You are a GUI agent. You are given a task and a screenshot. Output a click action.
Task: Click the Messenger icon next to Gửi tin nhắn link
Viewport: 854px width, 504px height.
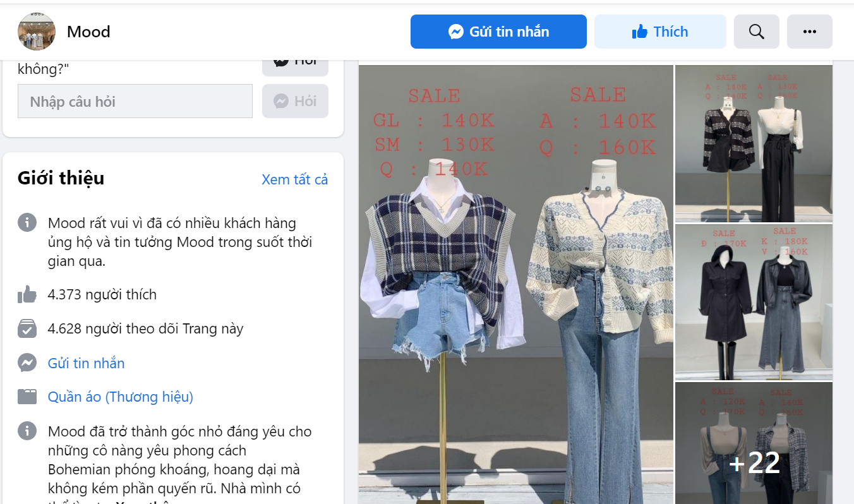click(27, 363)
